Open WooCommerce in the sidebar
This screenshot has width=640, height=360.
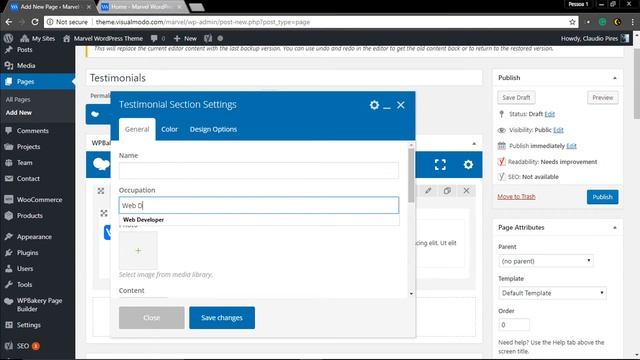pyautogui.click(x=39, y=200)
